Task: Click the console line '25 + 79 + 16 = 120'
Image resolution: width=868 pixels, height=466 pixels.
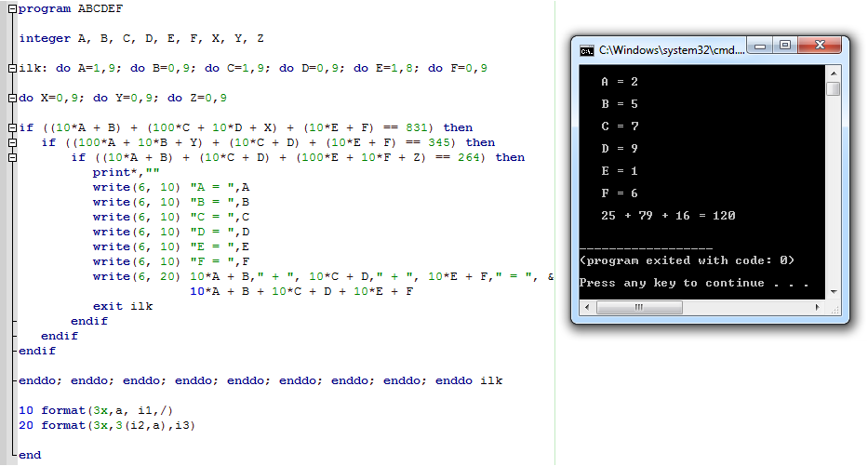Action: coord(668,216)
